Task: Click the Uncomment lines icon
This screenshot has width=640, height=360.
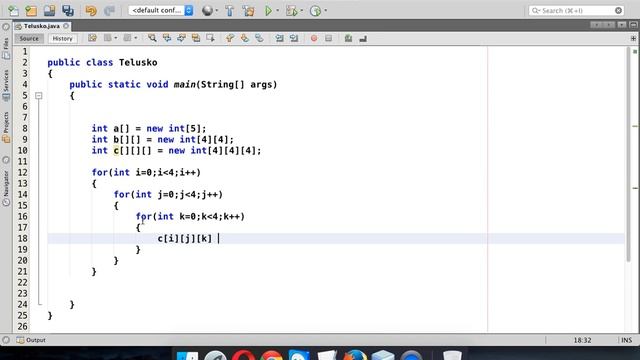Action: (x=363, y=38)
